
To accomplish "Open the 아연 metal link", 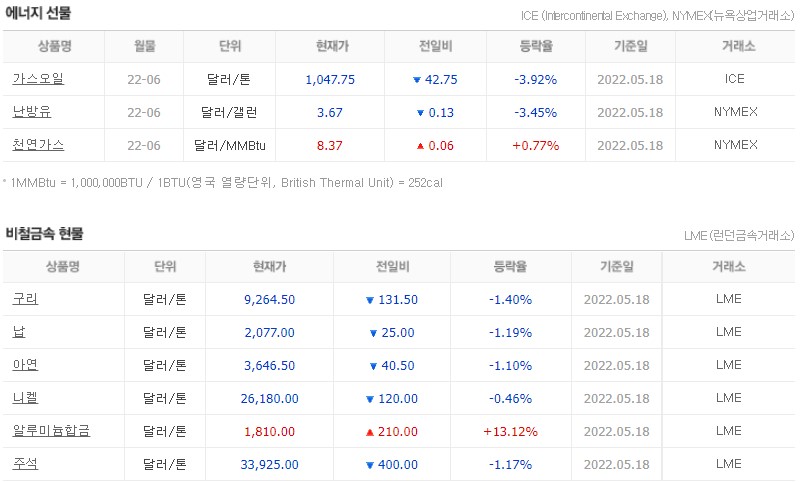I will (x=25, y=365).
